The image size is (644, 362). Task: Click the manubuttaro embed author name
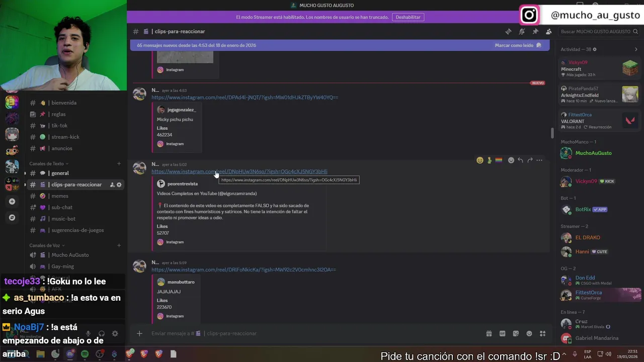181,282
